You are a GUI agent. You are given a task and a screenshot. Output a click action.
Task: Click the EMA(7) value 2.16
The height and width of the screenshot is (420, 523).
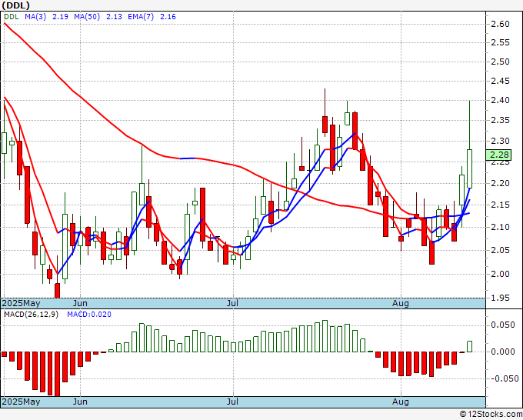pyautogui.click(x=168, y=17)
